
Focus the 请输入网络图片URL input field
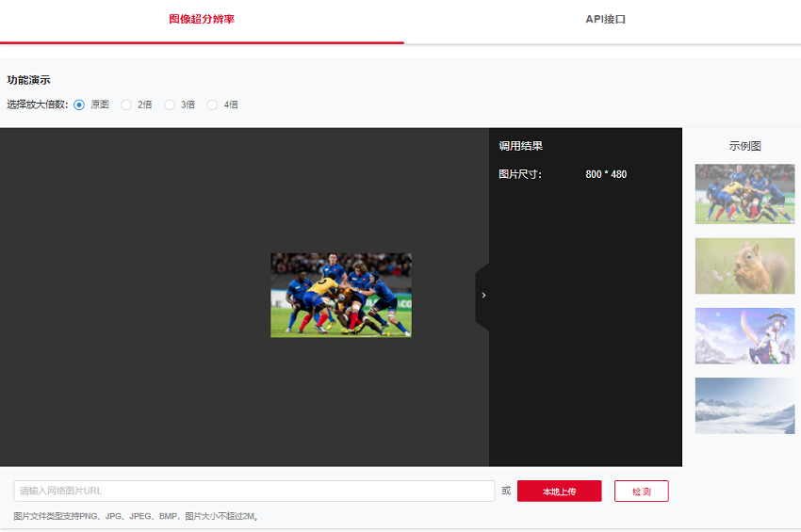click(254, 491)
